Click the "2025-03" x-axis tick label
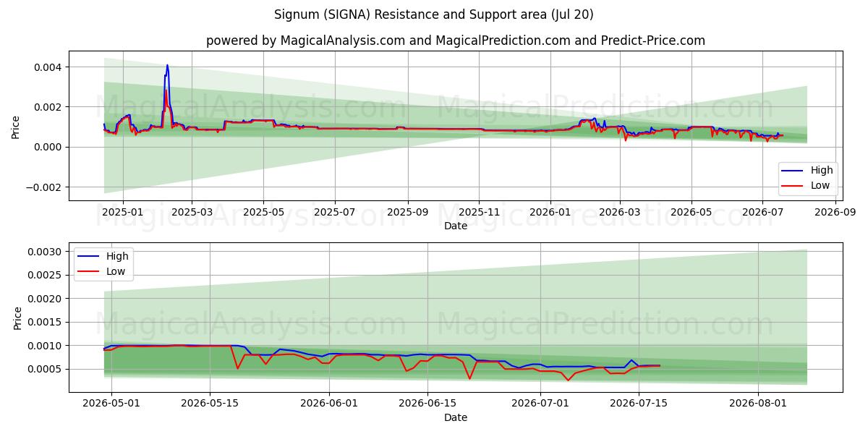This screenshot has height=434, width=868. click(192, 213)
